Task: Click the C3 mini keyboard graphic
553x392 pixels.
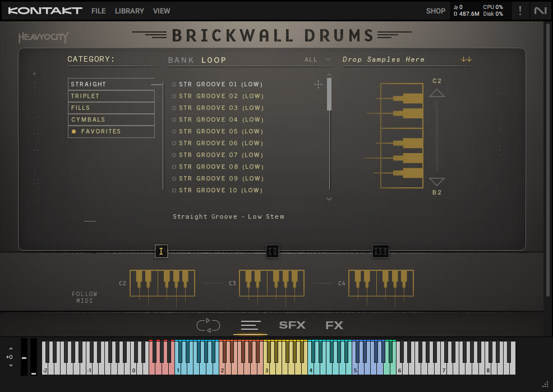Action: pyautogui.click(x=271, y=283)
